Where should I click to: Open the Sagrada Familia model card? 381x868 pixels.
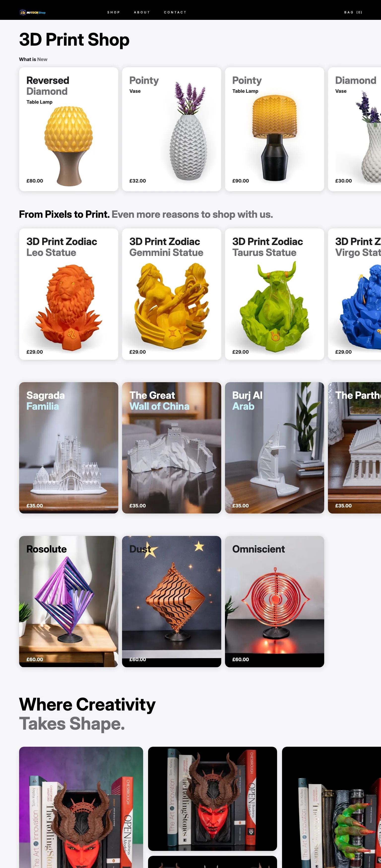point(69,448)
